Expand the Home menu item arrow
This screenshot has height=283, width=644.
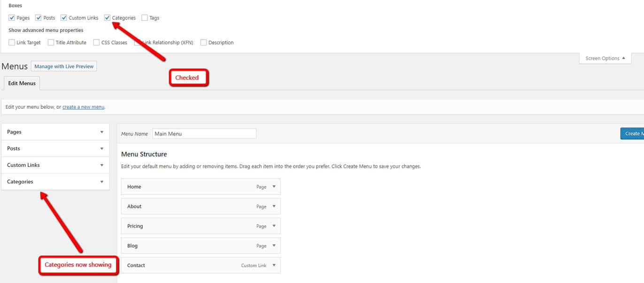click(274, 187)
